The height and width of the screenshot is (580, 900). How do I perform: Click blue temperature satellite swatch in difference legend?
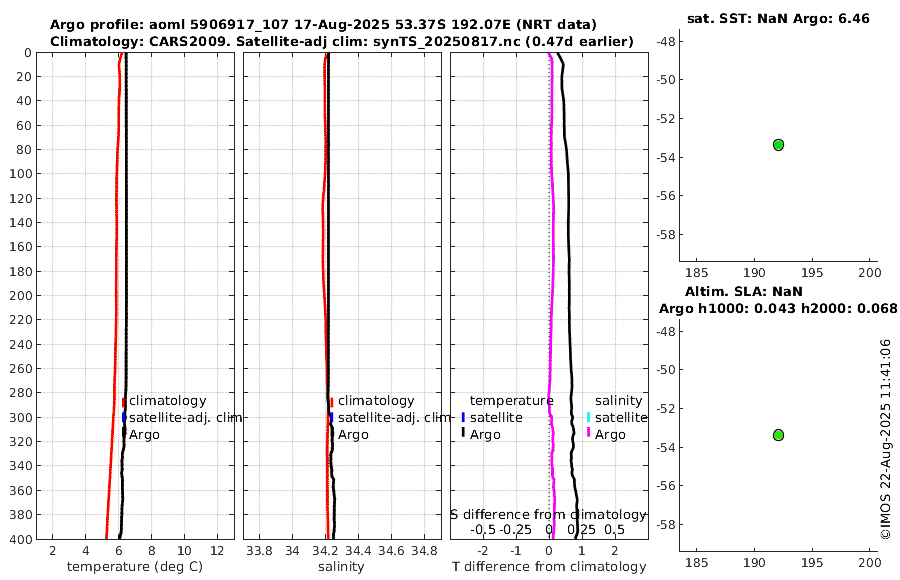point(463,417)
